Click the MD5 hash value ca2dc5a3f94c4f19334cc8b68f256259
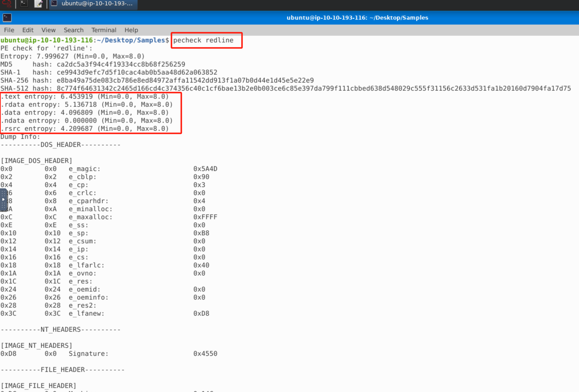This screenshot has height=392, width=579. tap(121, 64)
